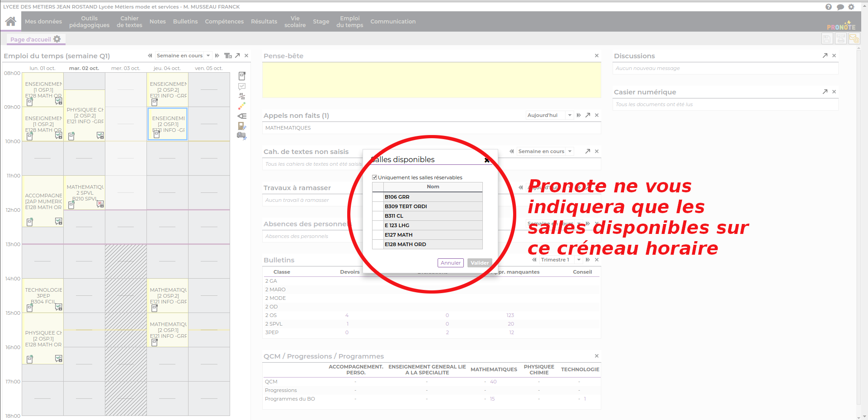Click QCM count 40 under MATHEMATIQUES
This screenshot has width=868, height=420.
click(x=493, y=382)
